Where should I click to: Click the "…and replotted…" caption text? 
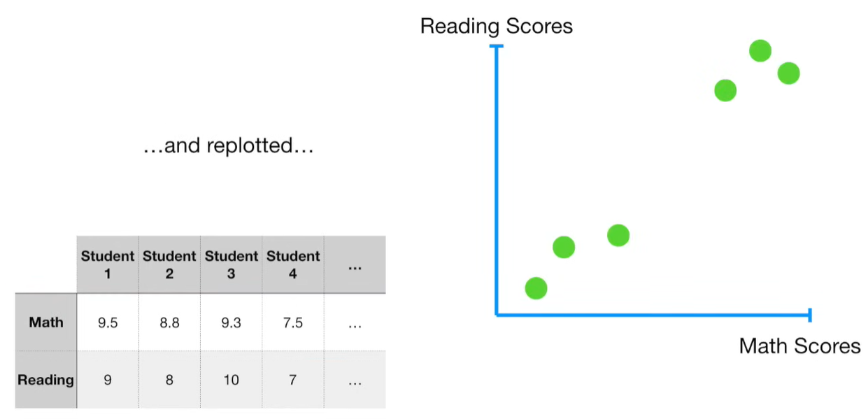pyautogui.click(x=228, y=146)
